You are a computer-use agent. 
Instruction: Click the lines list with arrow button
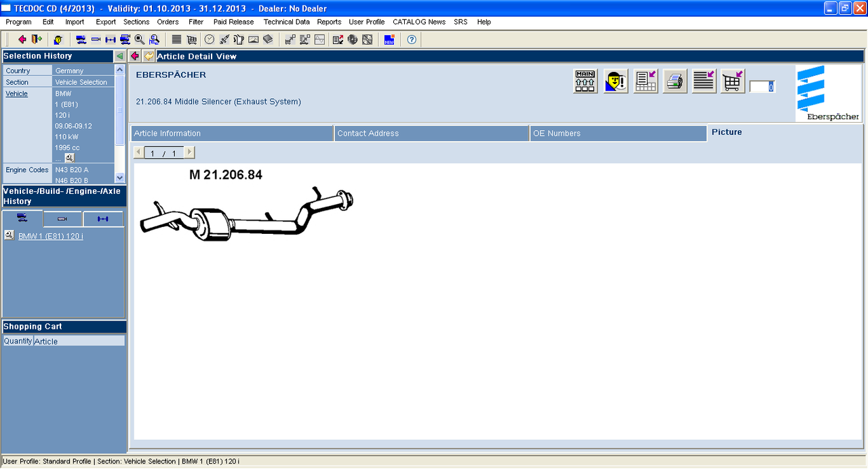coord(705,81)
